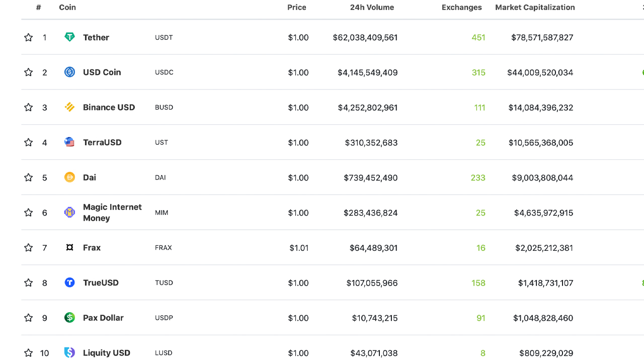This screenshot has width=644, height=362.
Task: Click the Pax Dollar logo
Action: [69, 318]
